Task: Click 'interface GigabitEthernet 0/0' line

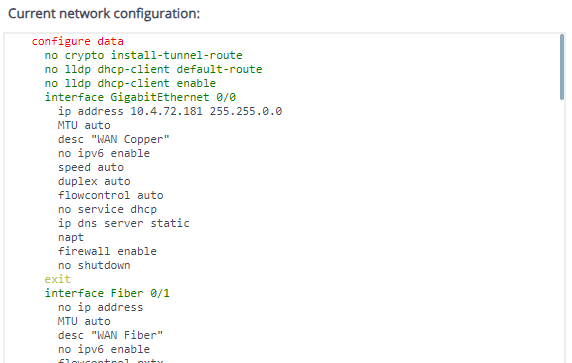Action: (x=140, y=97)
